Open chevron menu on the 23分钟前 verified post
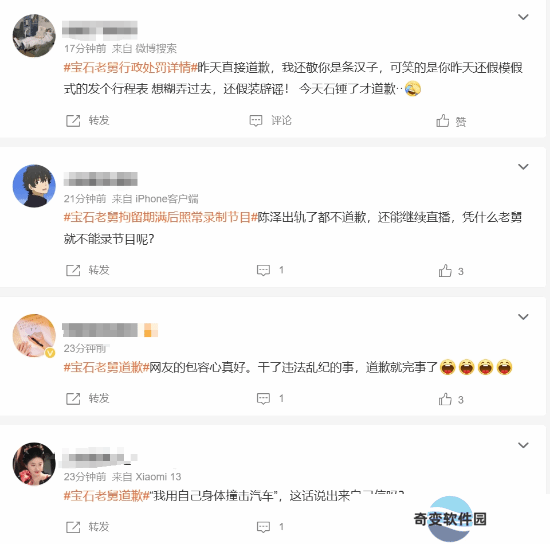Image resolution: width=550 pixels, height=544 pixels. 523,317
